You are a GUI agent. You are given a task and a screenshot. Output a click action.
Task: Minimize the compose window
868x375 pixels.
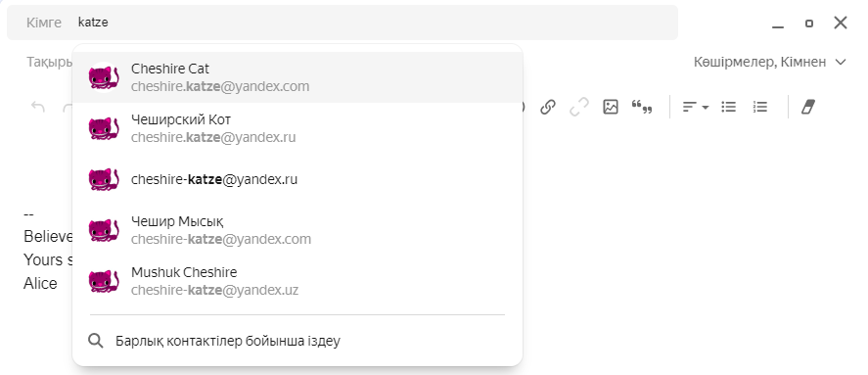click(x=778, y=23)
